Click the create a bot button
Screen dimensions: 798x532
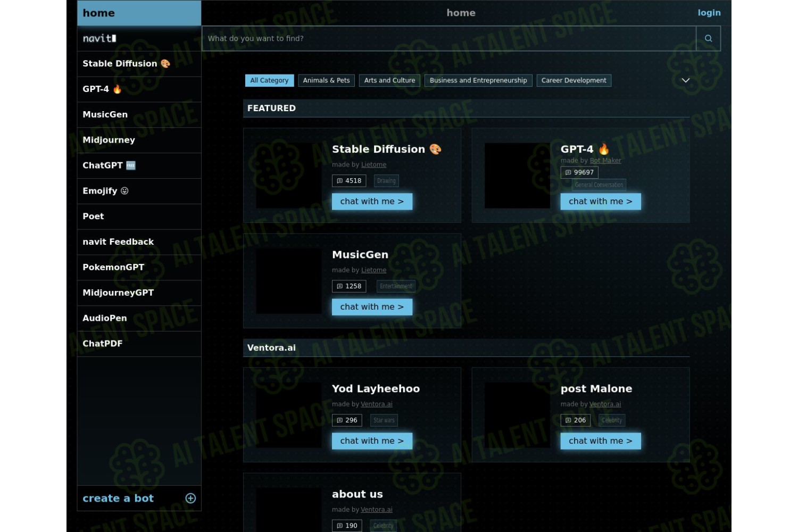pyautogui.click(x=139, y=498)
